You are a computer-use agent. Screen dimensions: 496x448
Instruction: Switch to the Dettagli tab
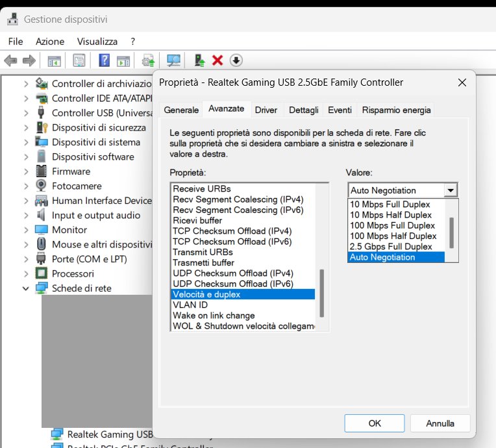click(304, 110)
